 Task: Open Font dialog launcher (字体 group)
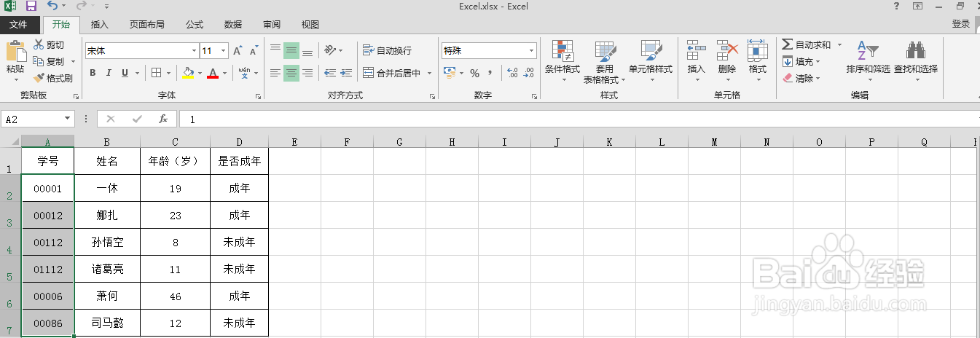pyautogui.click(x=258, y=96)
